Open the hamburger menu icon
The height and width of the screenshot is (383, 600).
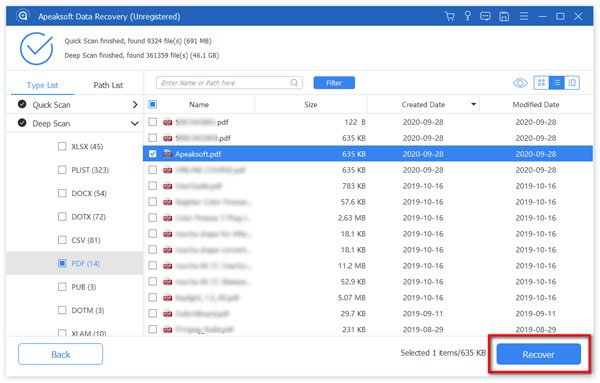[523, 16]
